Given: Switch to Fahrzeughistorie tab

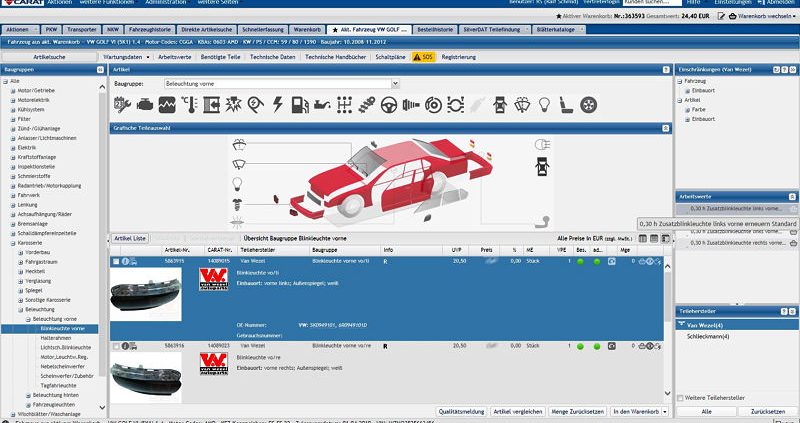Looking at the screenshot, I should point(149,30).
